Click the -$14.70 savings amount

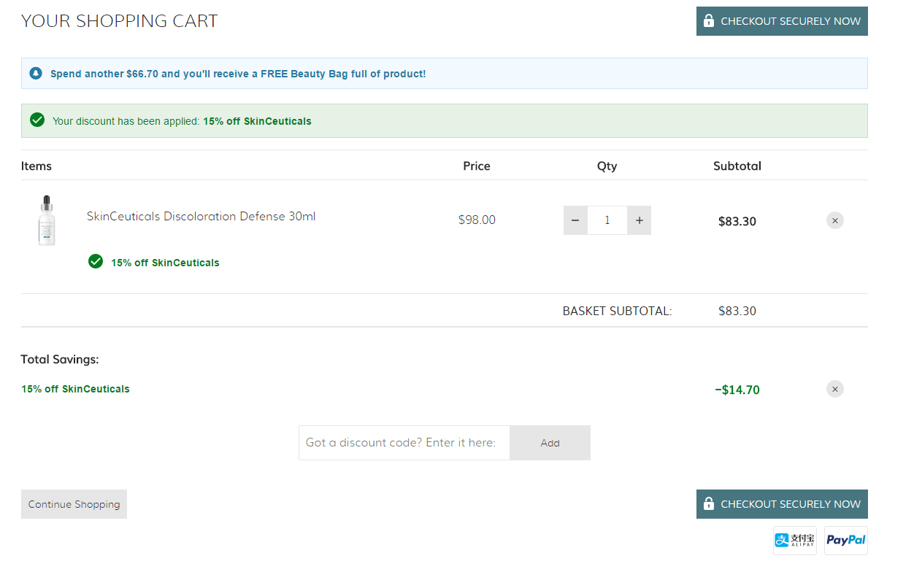click(x=737, y=390)
